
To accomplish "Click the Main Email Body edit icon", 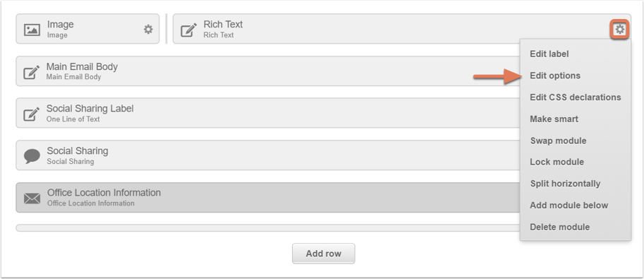I will click(x=31, y=72).
